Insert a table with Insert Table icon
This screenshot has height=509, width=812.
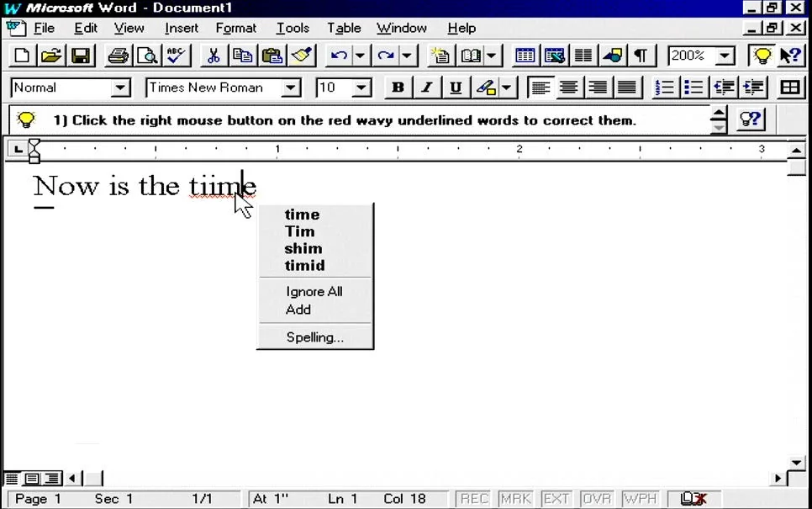(x=525, y=56)
